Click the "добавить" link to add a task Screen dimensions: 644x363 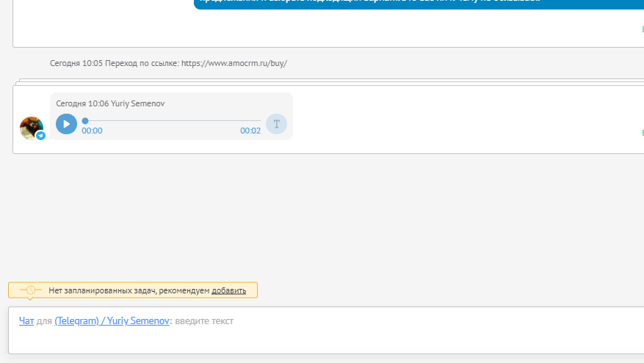[x=228, y=290]
